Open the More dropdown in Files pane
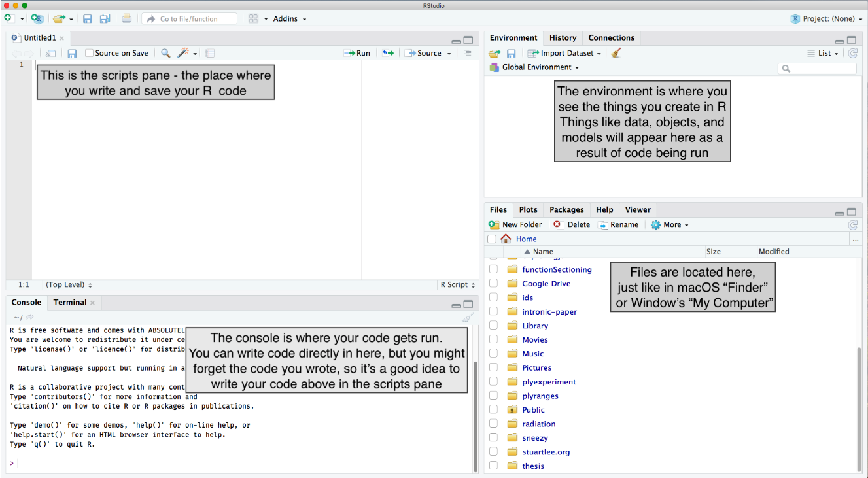The height and width of the screenshot is (478, 868). click(x=670, y=224)
